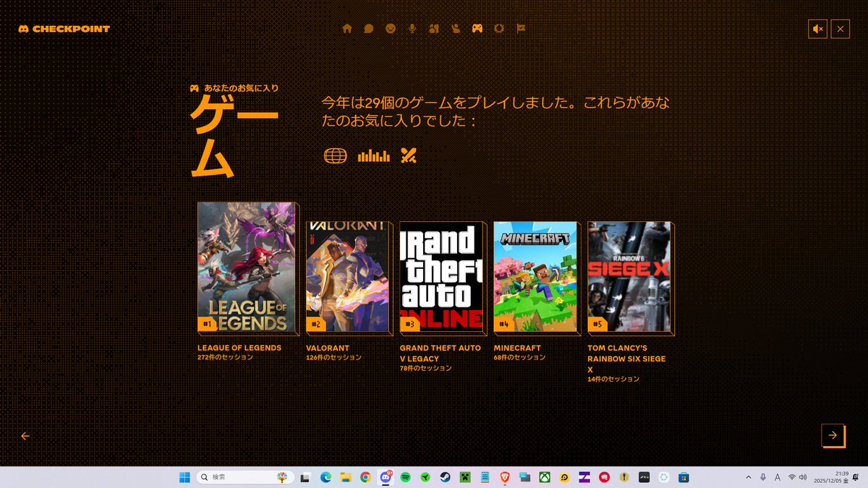Click the LEAGUE OF LEGENDS title text
The width and height of the screenshot is (868, 488).
click(x=239, y=348)
